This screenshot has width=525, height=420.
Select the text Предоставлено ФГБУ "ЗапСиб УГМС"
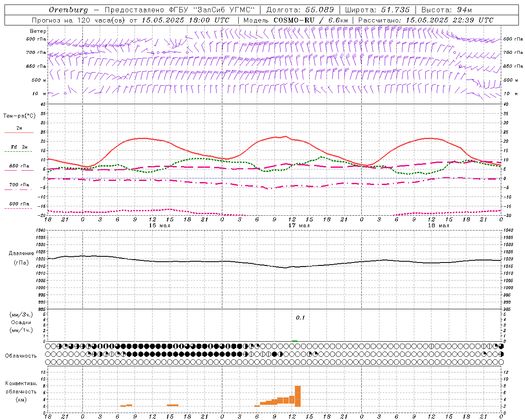[180, 10]
